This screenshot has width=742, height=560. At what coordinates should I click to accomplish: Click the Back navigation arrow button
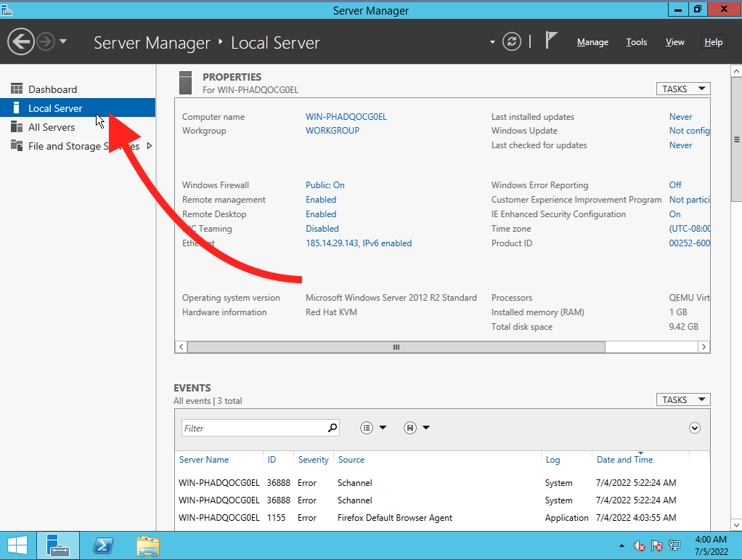21,41
